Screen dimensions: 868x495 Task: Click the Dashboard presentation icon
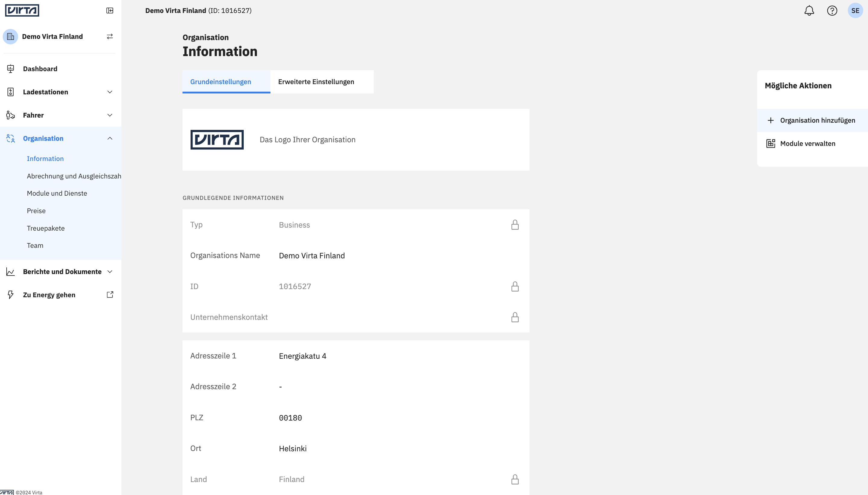pyautogui.click(x=11, y=69)
